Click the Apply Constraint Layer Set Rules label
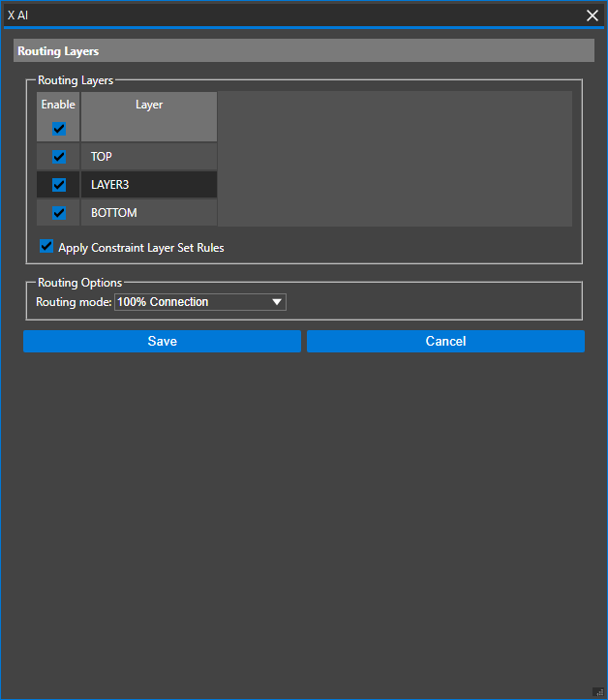The height and width of the screenshot is (700, 608). coord(141,248)
